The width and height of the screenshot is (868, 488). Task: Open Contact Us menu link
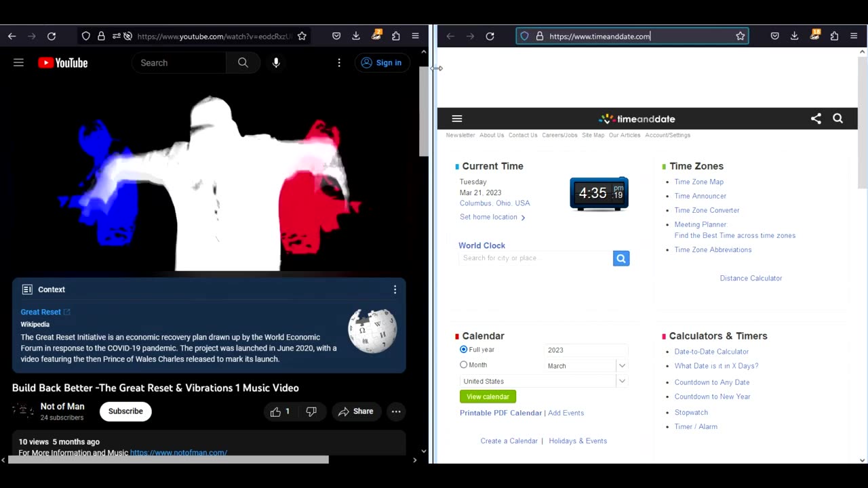point(523,135)
